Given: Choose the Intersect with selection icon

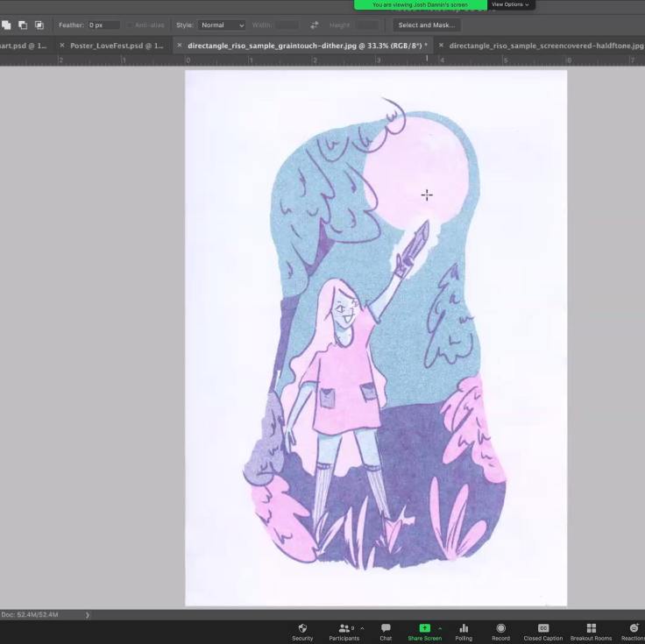Looking at the screenshot, I should 39,25.
